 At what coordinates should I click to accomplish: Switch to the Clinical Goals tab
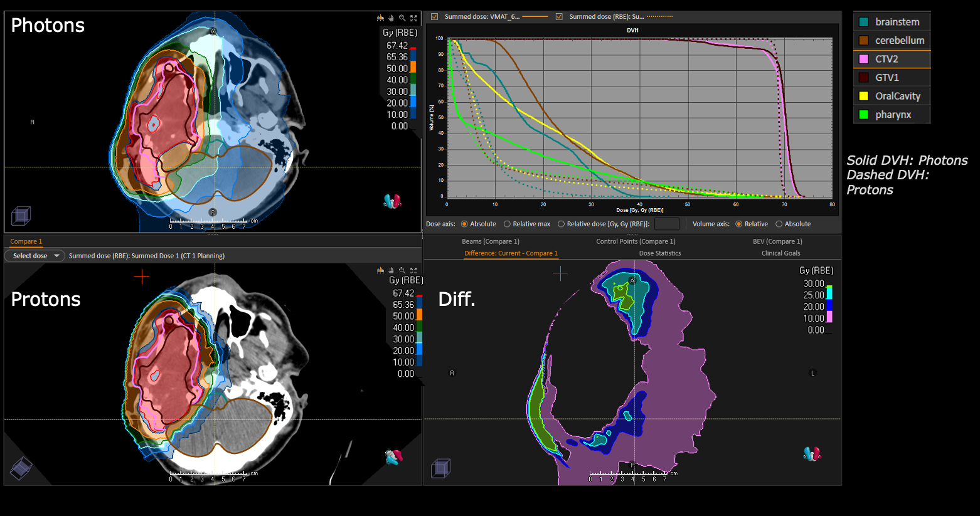780,253
